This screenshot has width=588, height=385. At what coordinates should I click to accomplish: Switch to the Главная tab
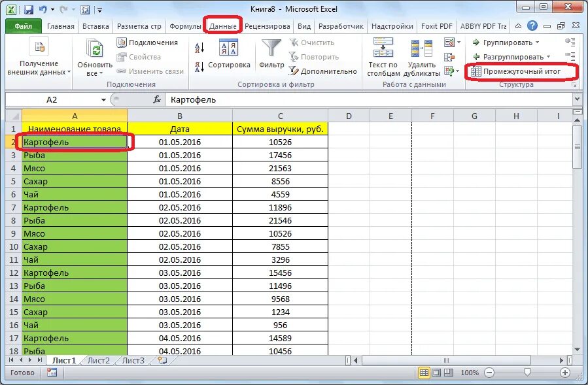(61, 26)
